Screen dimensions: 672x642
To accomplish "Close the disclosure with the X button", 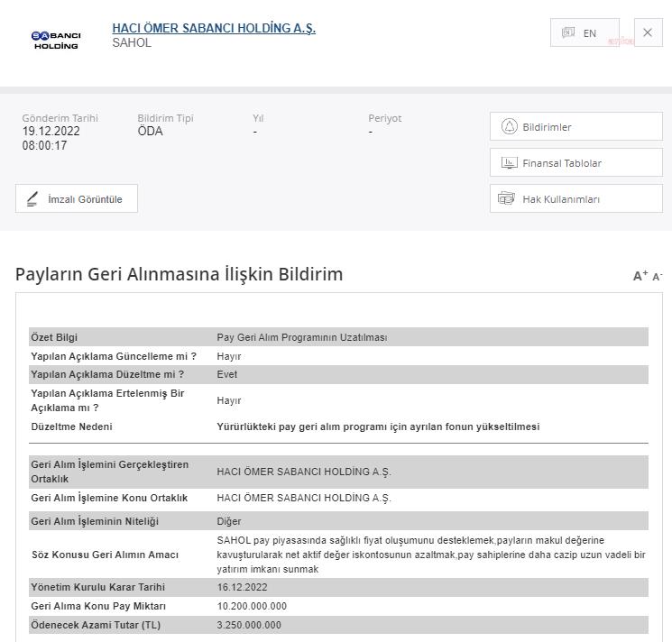I will click(x=648, y=32).
